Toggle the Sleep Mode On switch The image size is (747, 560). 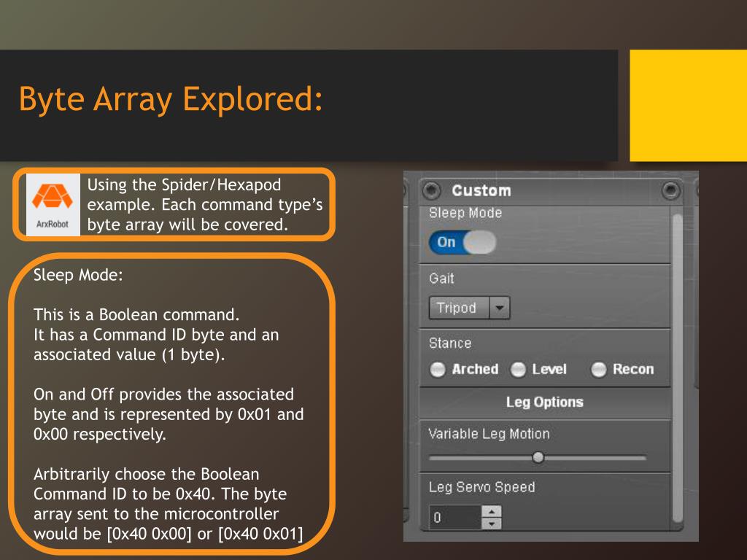click(x=462, y=242)
